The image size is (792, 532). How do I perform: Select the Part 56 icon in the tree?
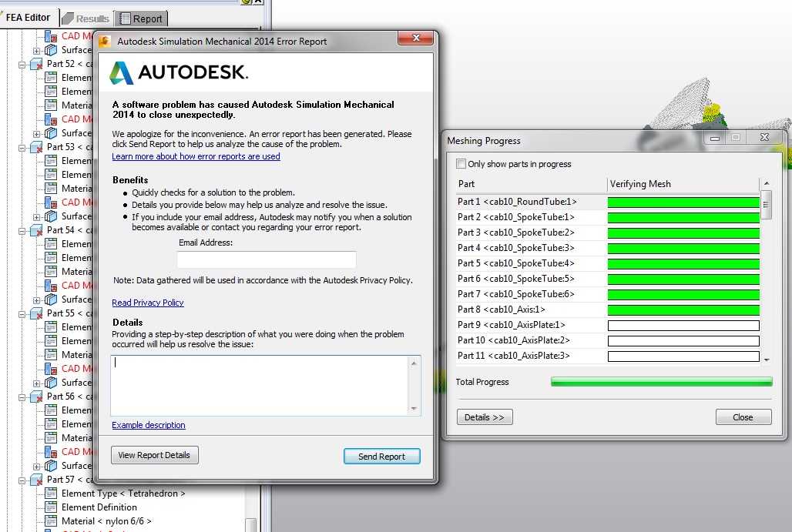point(36,396)
